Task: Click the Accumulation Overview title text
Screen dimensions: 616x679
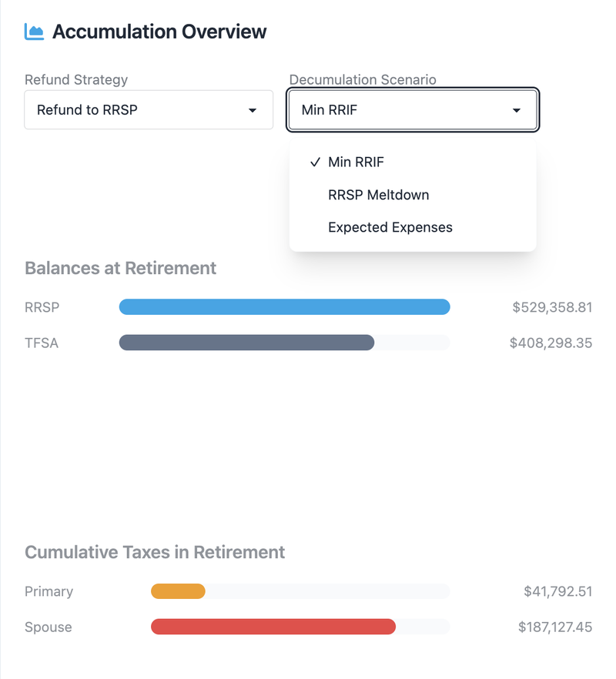Action: point(159,32)
